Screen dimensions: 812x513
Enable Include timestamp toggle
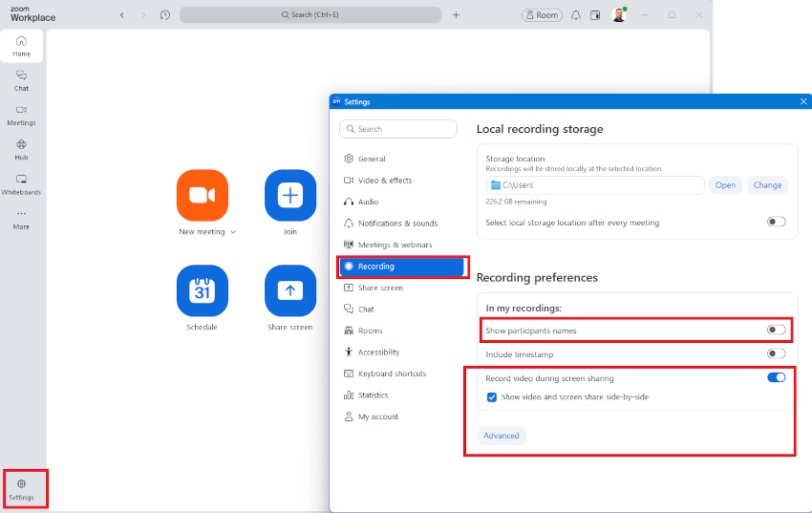[776, 354]
